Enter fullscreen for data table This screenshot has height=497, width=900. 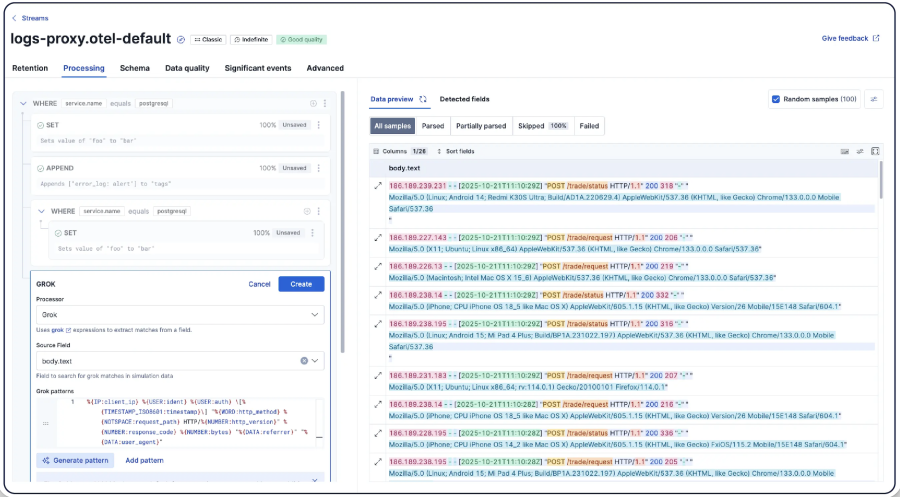tap(875, 152)
